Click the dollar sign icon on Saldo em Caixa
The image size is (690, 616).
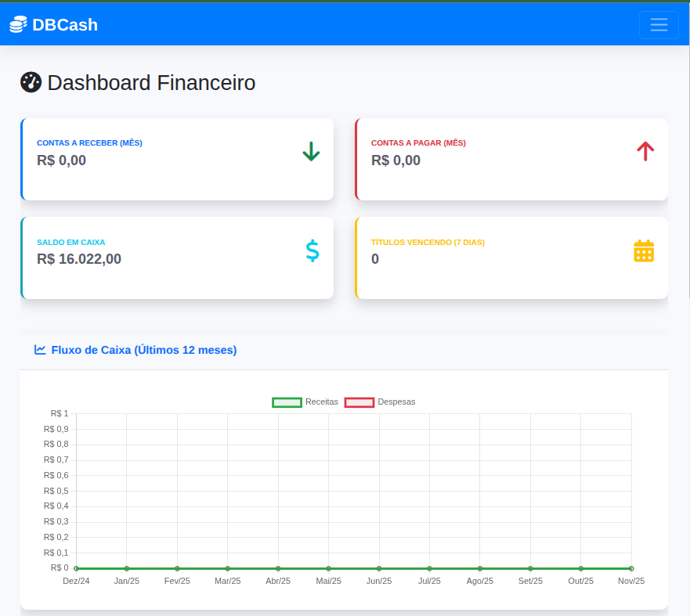[312, 251]
